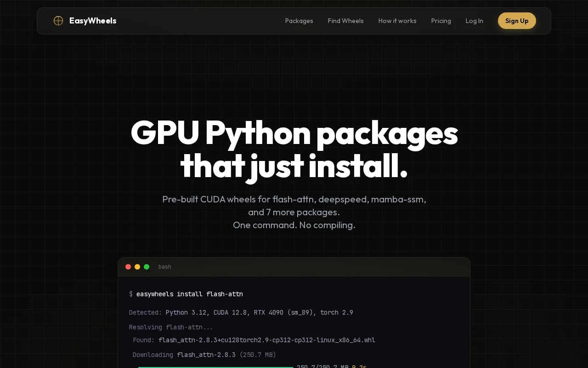Select the bash terminal title label
This screenshot has height=368, width=588.
[x=165, y=267]
